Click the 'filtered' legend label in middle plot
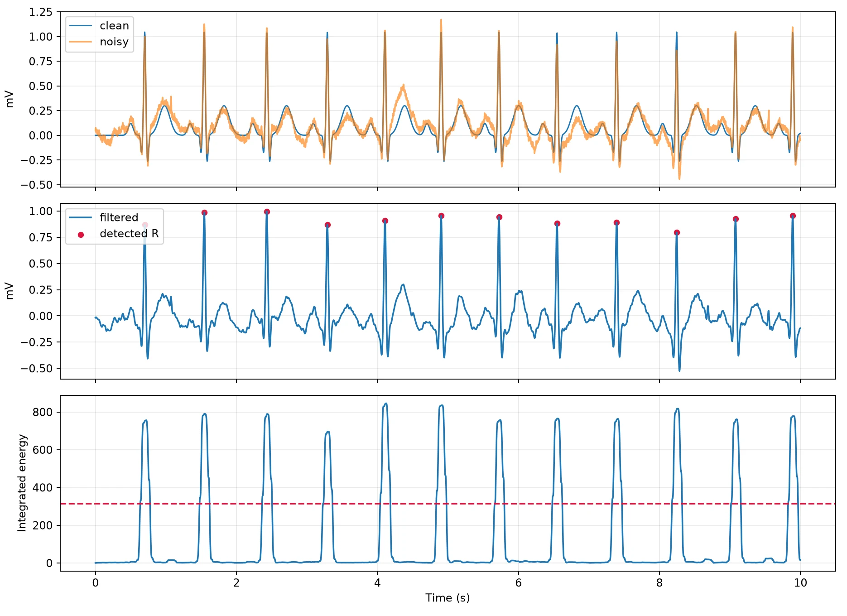 tap(119, 217)
